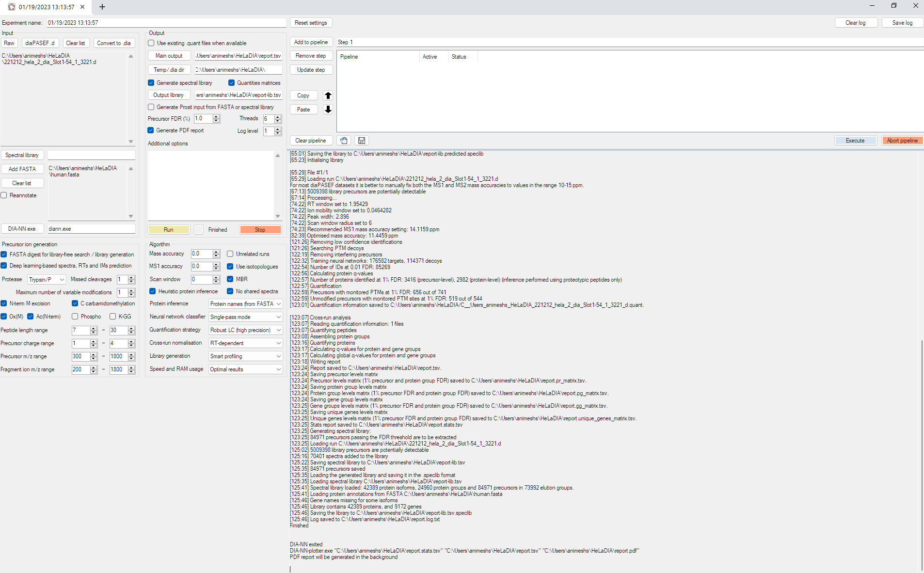Execute the pipeline
Image resolution: width=924 pixels, height=573 pixels.
855,140
